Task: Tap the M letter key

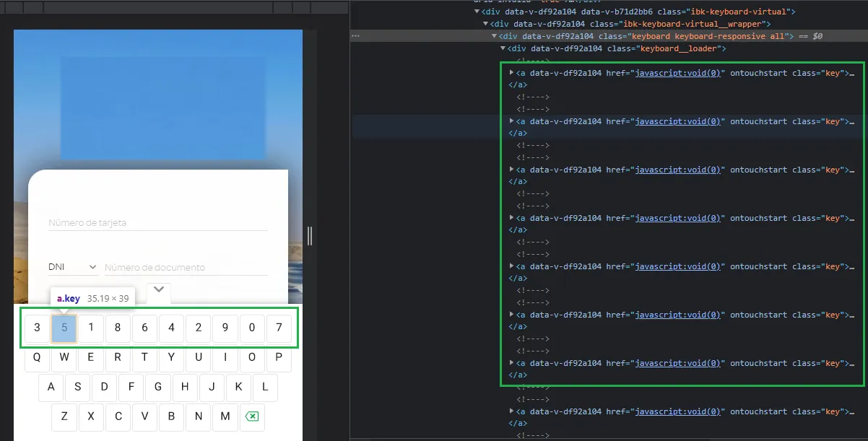Action: coord(225,416)
